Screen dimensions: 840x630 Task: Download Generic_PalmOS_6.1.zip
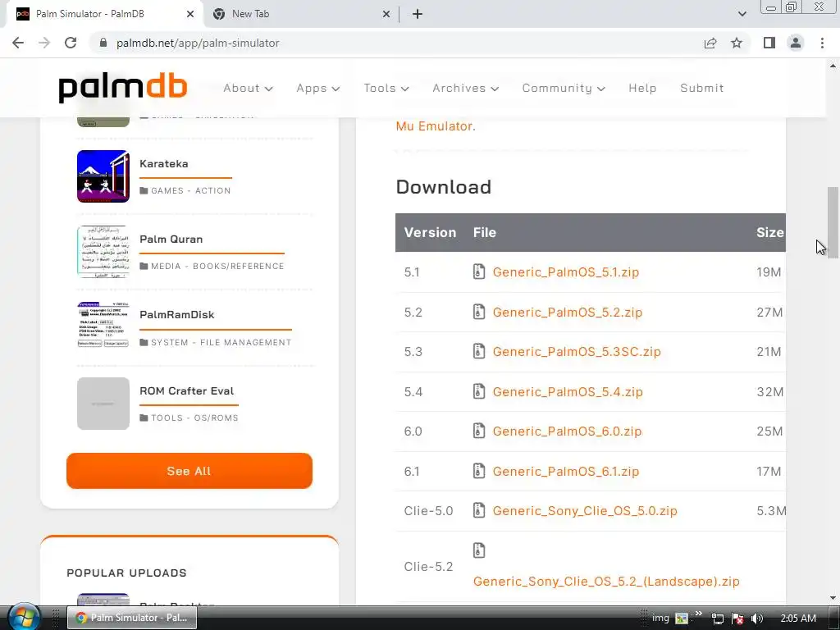click(566, 472)
